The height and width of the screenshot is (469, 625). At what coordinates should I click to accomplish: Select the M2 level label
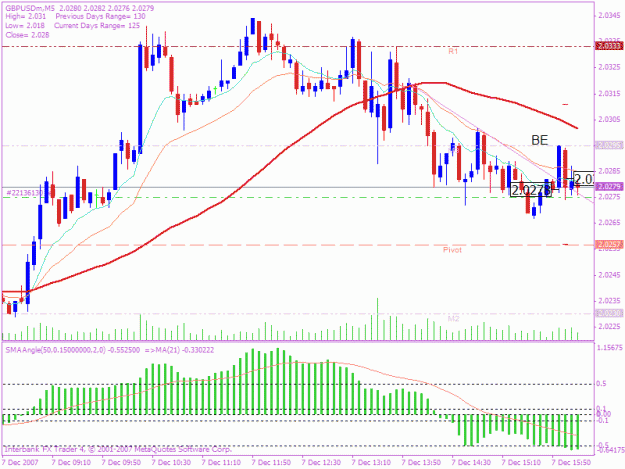453,319
